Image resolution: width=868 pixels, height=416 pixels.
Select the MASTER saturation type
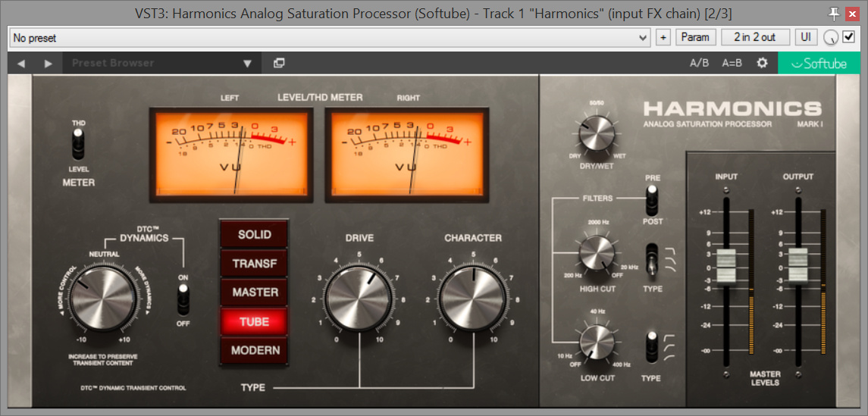(x=255, y=292)
